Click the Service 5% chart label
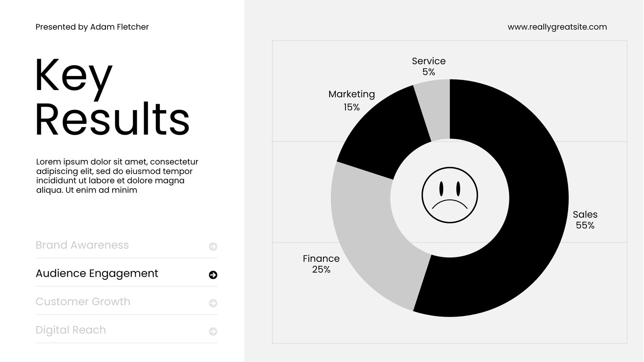Screen dimensions: 644x362 coord(429,66)
